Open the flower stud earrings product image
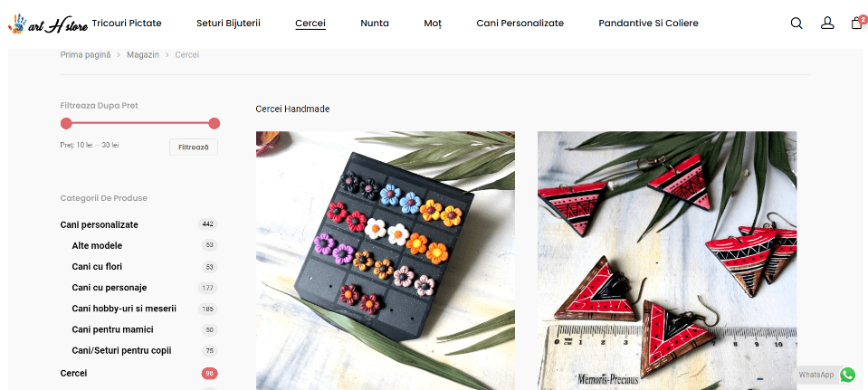This screenshot has height=390, width=868. (x=386, y=261)
